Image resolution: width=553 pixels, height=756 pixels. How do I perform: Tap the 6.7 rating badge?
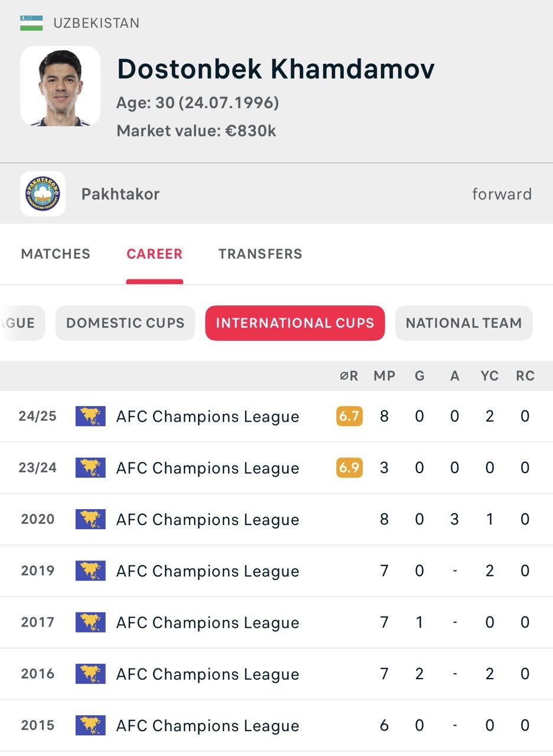[349, 416]
